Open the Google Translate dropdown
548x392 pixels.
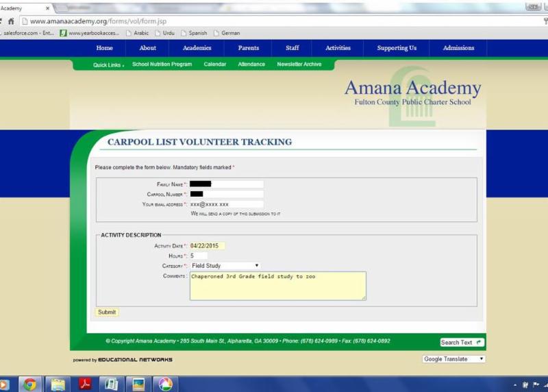click(453, 359)
